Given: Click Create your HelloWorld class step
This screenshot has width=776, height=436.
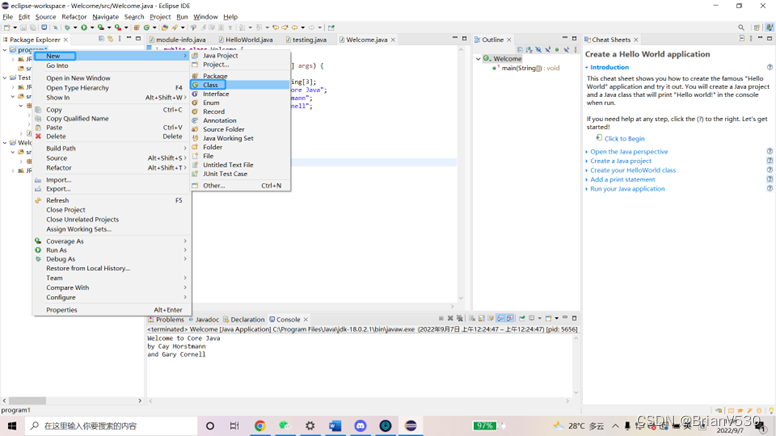Looking at the screenshot, I should [x=633, y=170].
